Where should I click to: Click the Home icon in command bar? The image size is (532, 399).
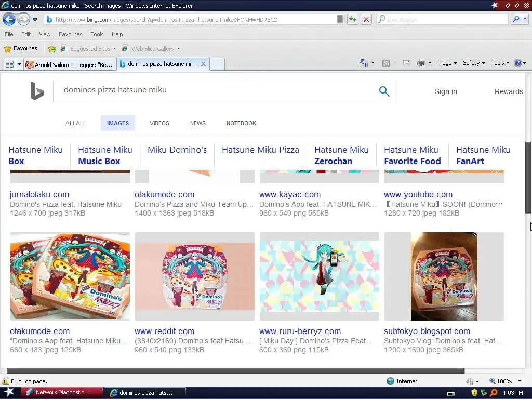pyautogui.click(x=364, y=63)
